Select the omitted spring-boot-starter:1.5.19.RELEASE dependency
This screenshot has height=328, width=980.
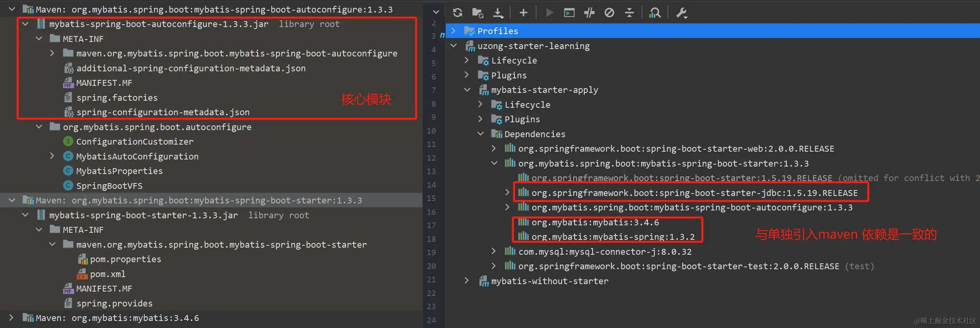point(682,178)
